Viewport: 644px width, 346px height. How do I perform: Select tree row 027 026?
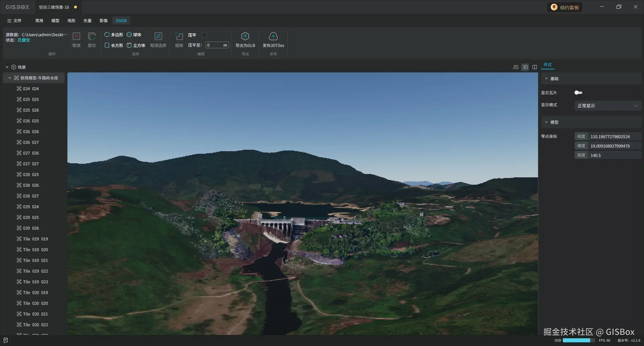[34, 153]
